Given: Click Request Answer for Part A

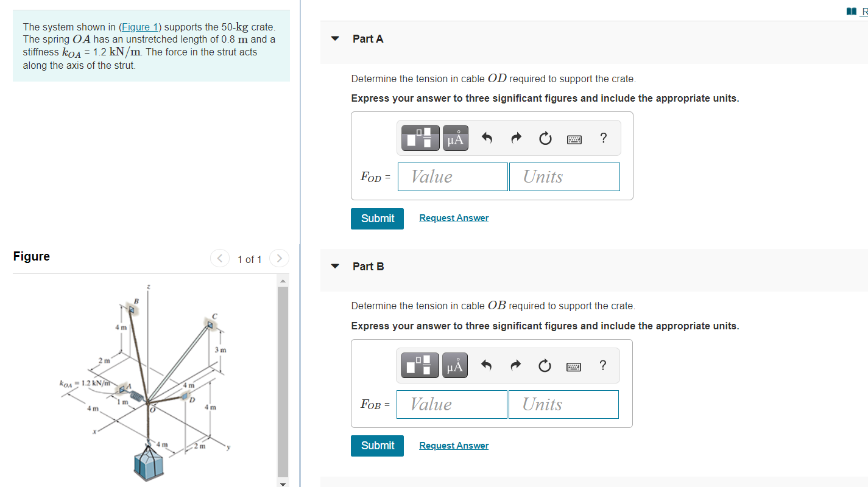Looking at the screenshot, I should point(453,217).
